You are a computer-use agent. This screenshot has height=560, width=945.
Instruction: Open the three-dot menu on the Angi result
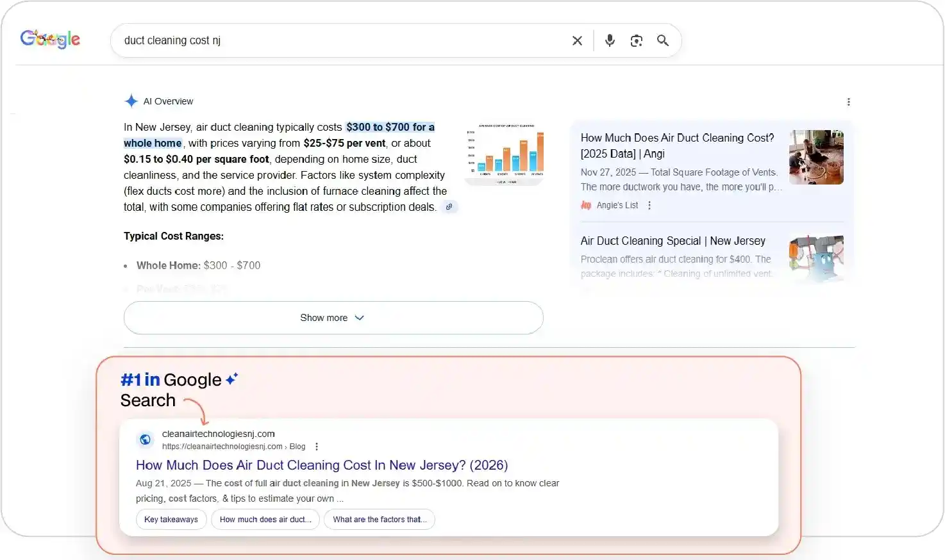(x=649, y=205)
